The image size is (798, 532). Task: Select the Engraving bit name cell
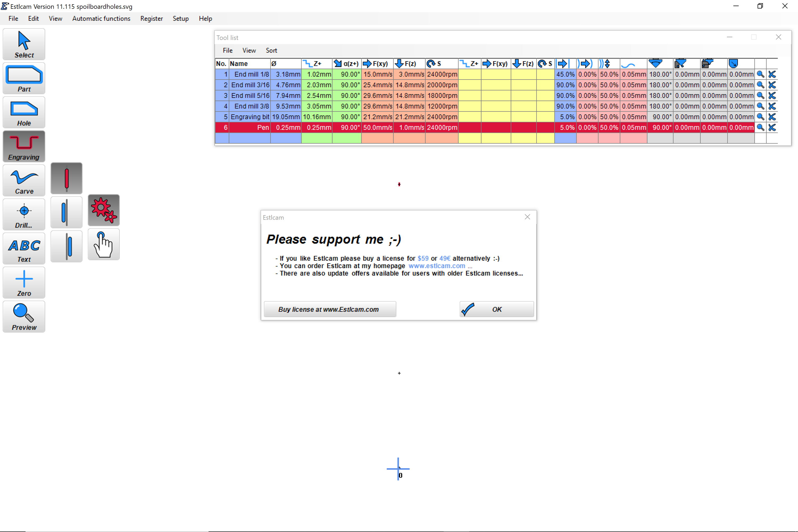coord(250,117)
